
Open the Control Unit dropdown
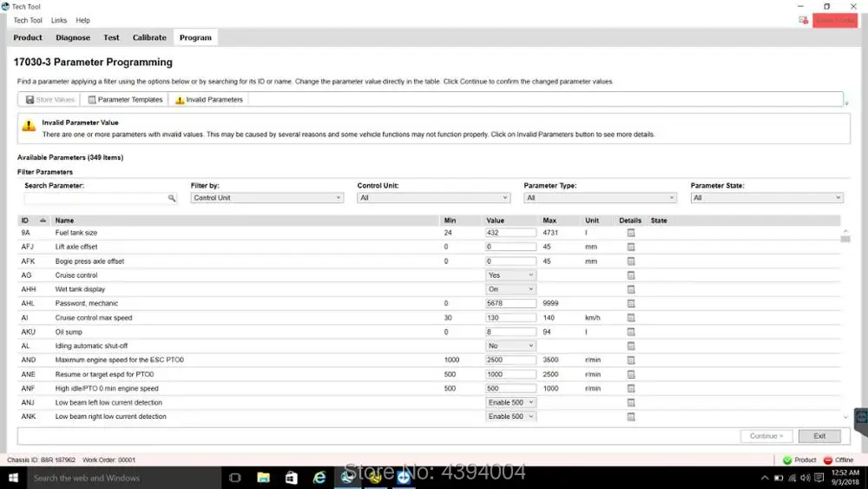tap(433, 198)
